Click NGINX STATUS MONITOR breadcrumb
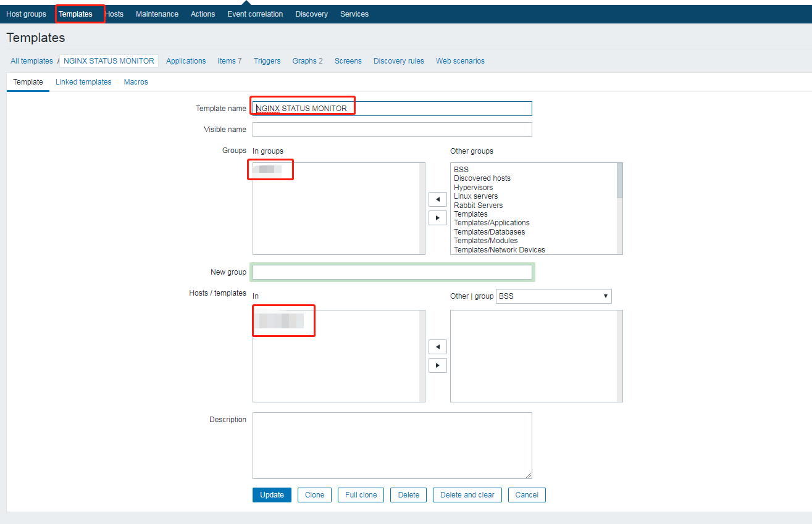The image size is (812, 524). 109,61
